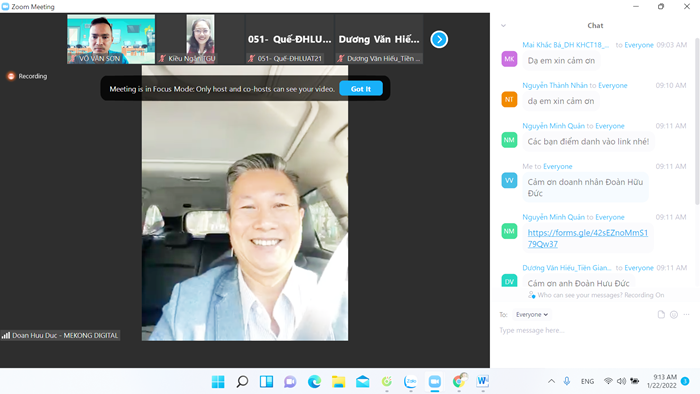Click the microphone icon in the system tray
Viewport: 700px width, 394px height.
point(567,381)
